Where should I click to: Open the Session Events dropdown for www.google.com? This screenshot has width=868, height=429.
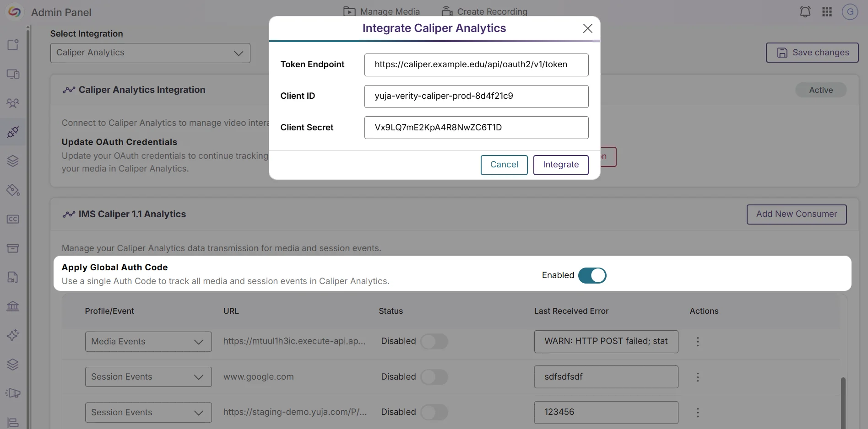point(148,377)
